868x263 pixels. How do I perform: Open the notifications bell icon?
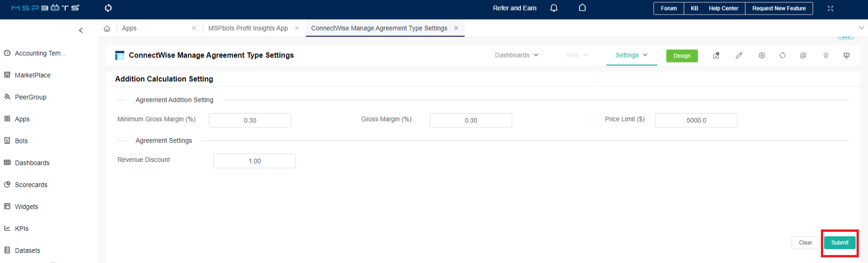[x=554, y=8]
